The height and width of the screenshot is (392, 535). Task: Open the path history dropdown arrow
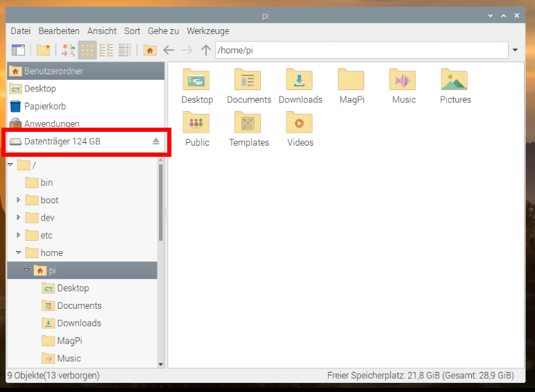point(515,50)
